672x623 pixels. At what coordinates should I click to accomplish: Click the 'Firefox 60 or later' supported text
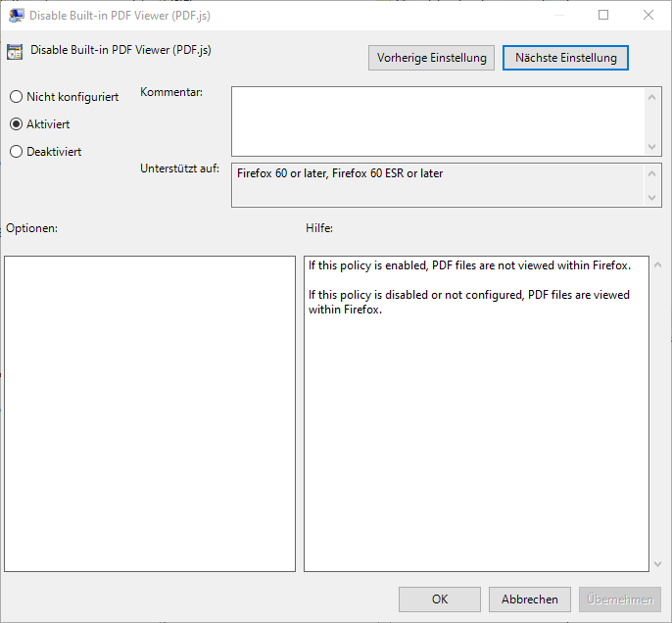point(340,173)
